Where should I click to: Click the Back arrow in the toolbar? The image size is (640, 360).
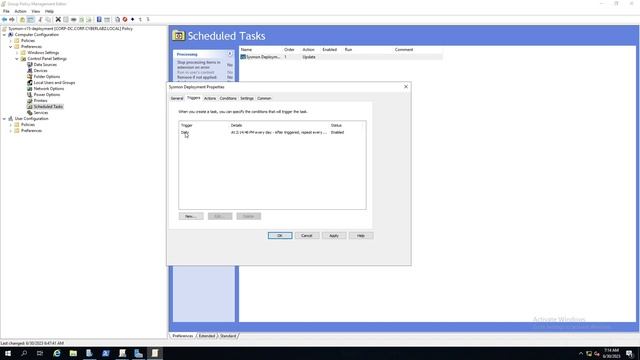coord(4,19)
